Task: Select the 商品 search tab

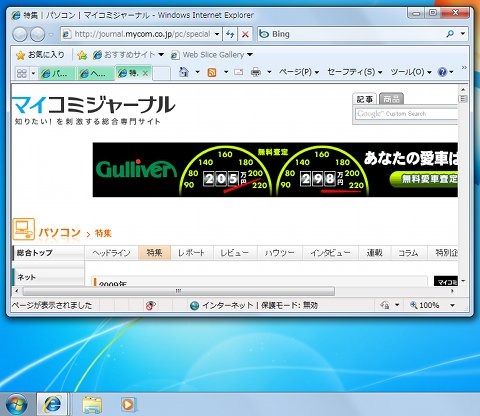Action: [391, 99]
